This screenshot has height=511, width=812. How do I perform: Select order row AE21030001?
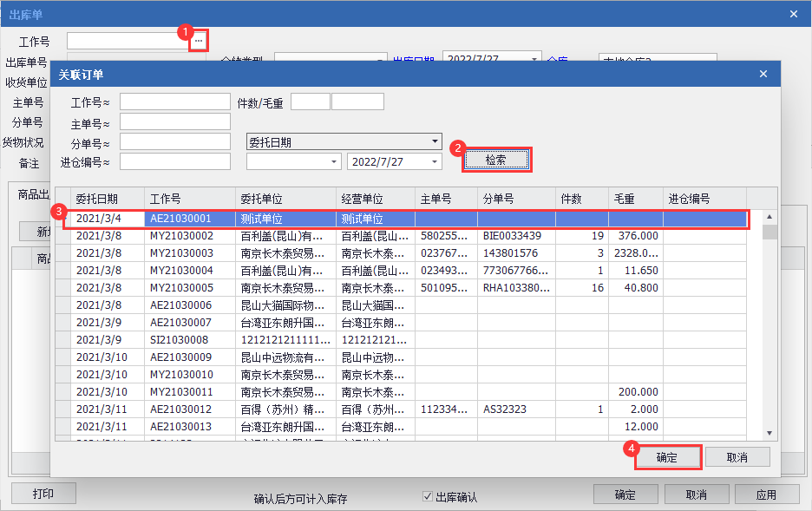pyautogui.click(x=180, y=219)
